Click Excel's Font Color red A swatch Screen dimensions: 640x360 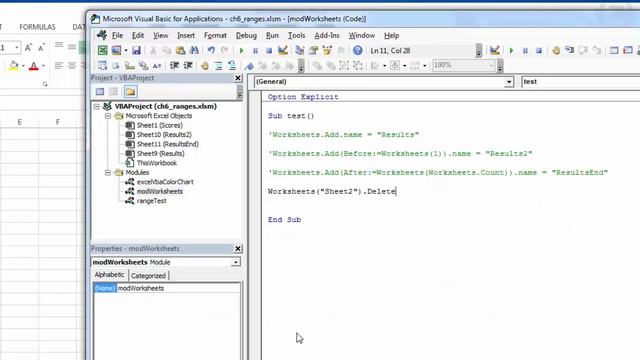[33, 66]
